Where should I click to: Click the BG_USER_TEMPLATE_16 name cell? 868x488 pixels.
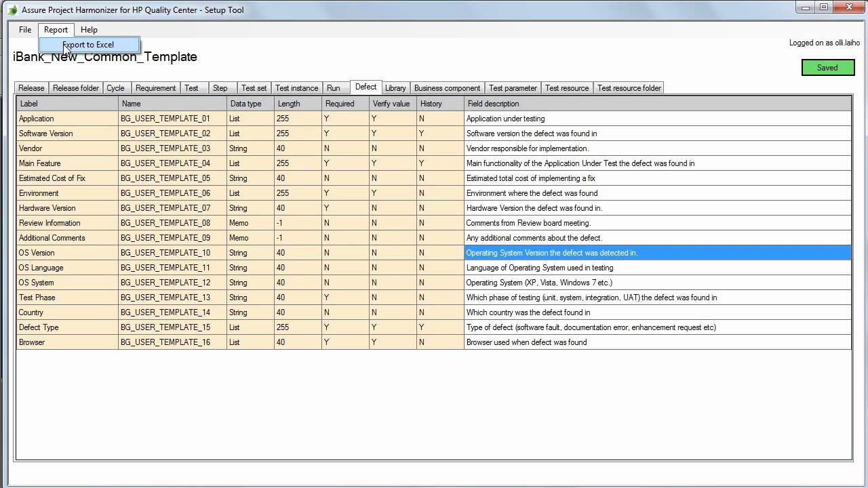(x=172, y=342)
